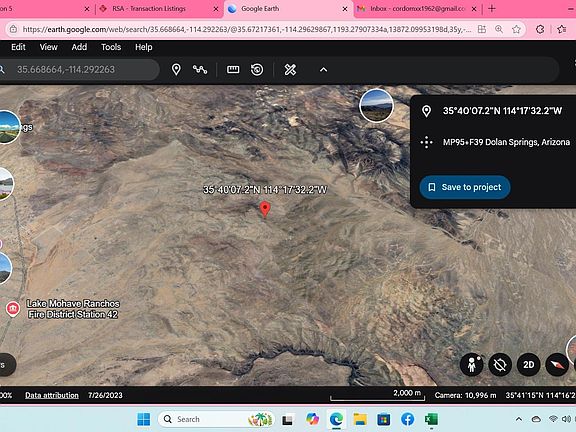Save to project
The image size is (576, 432).
(x=465, y=187)
